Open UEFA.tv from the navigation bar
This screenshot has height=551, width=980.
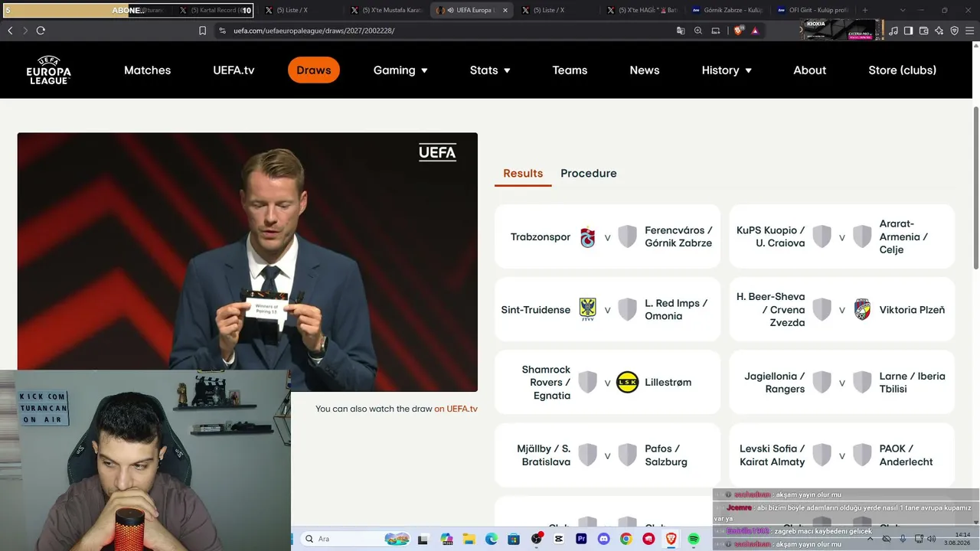[234, 70]
